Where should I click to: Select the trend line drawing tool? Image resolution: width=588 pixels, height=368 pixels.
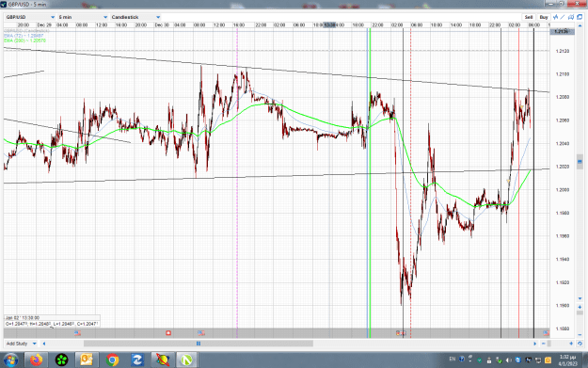pos(562,17)
